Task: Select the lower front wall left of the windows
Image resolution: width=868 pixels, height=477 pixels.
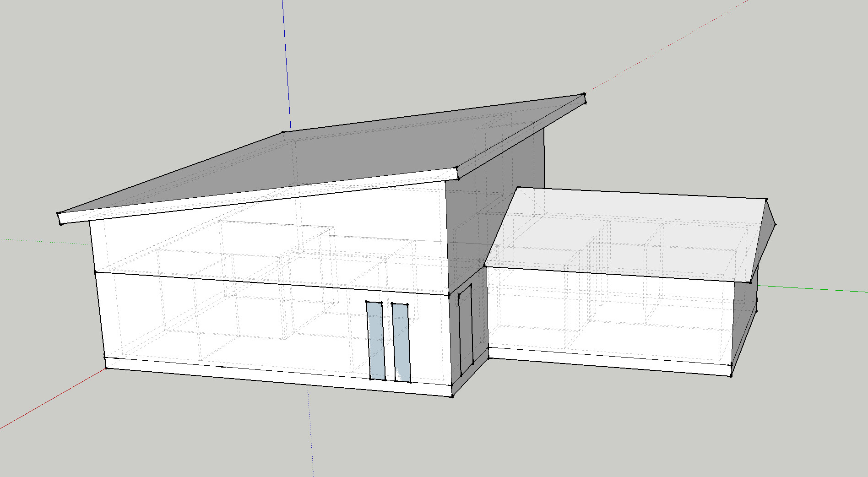Action: [229, 320]
